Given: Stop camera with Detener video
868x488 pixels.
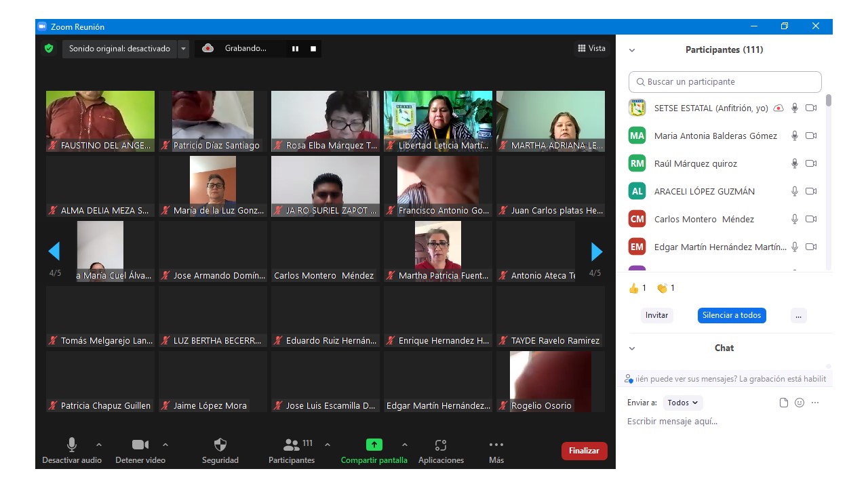Looking at the screenshot, I should [140, 451].
